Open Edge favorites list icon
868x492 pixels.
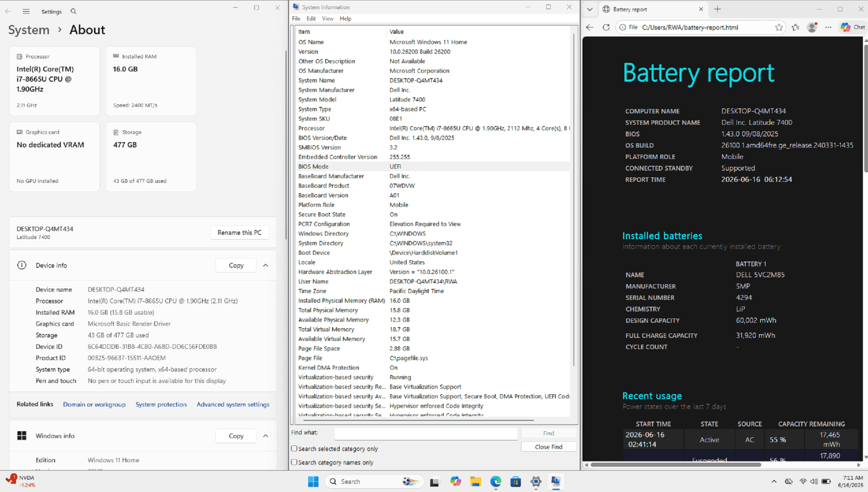[x=796, y=27]
